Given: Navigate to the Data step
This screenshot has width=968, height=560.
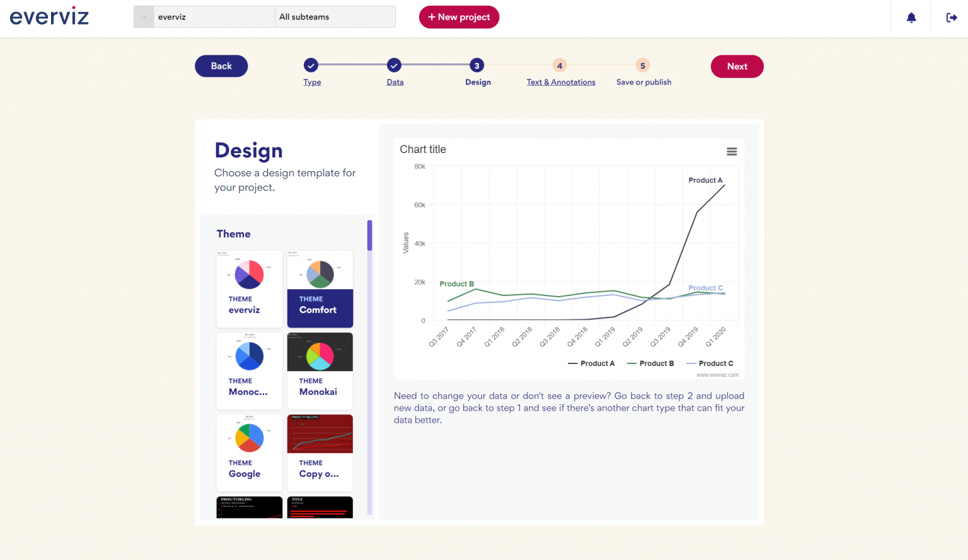Looking at the screenshot, I should coord(395,82).
